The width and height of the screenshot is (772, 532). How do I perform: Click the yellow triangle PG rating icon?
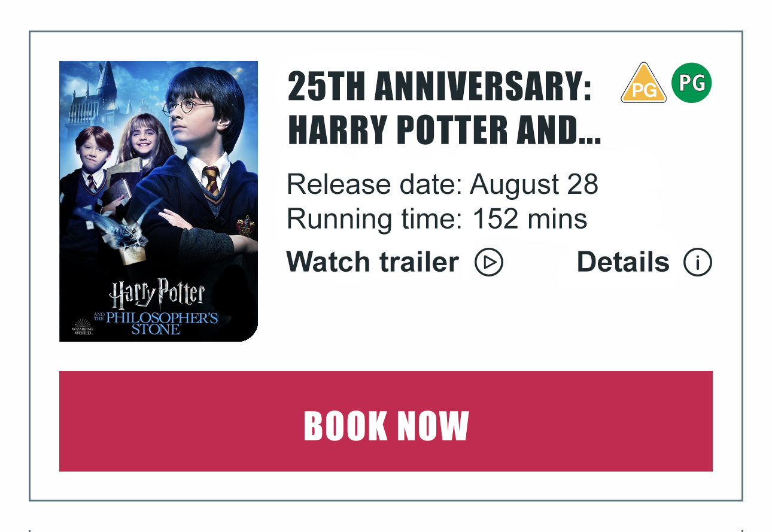643,84
